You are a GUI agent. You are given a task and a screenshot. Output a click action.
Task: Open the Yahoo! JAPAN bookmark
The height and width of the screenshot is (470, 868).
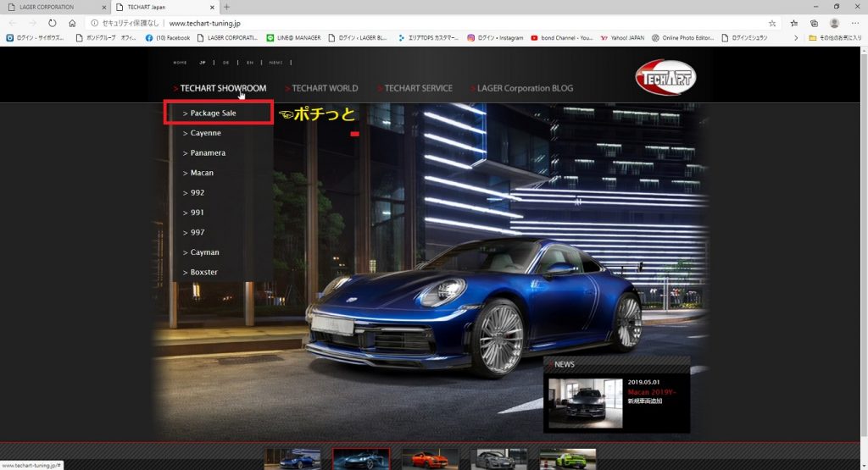621,38
